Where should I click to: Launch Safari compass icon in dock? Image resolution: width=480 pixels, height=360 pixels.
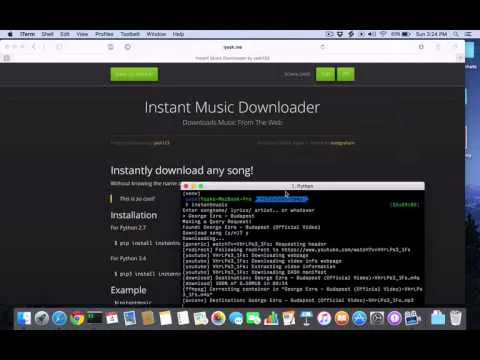click(59, 318)
